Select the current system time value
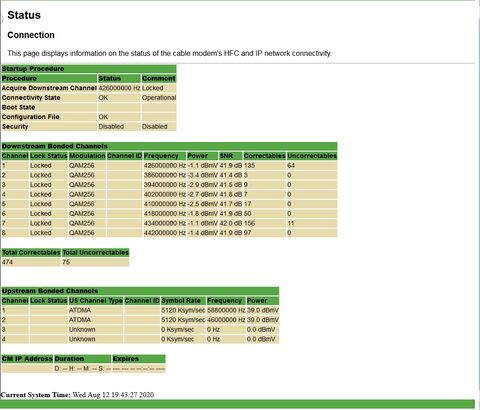 click(113, 395)
